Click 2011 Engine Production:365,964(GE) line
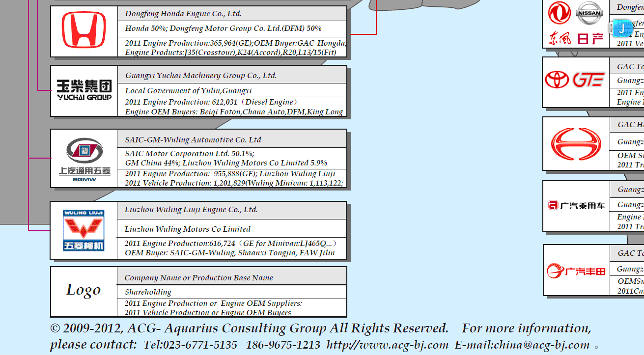Image resolution: width=644 pixels, height=355 pixels. pos(235,43)
